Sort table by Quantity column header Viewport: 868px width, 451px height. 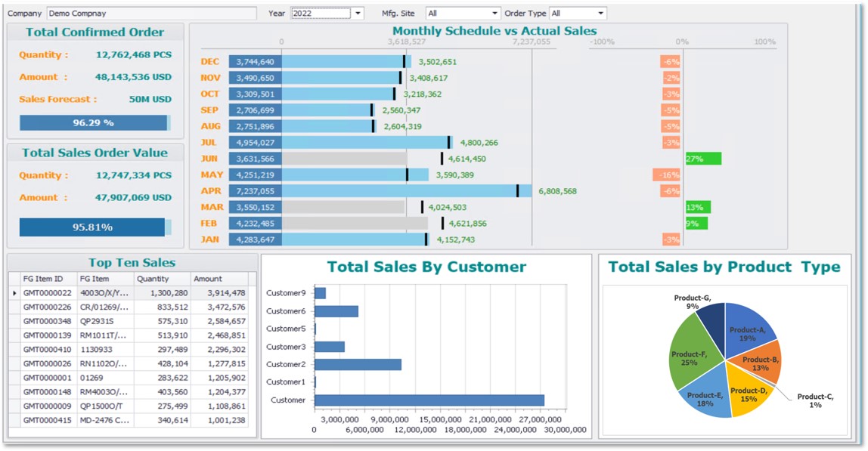162,279
